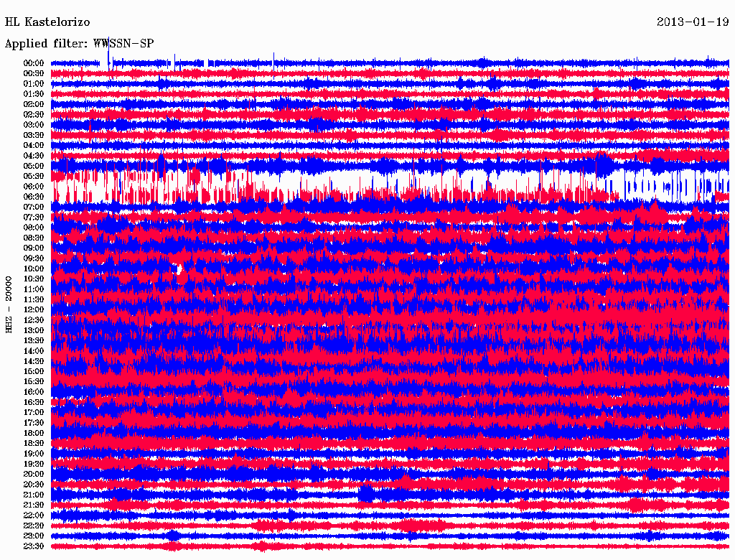Select the 00:30 time label
This screenshot has height=560, width=735.
point(34,74)
